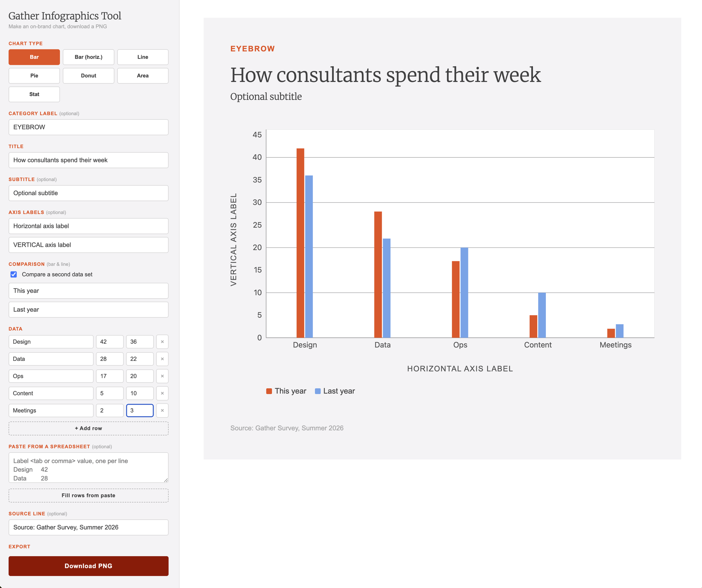Click the Design label input
Screen dimensions: 702x588
[x=51, y=342]
